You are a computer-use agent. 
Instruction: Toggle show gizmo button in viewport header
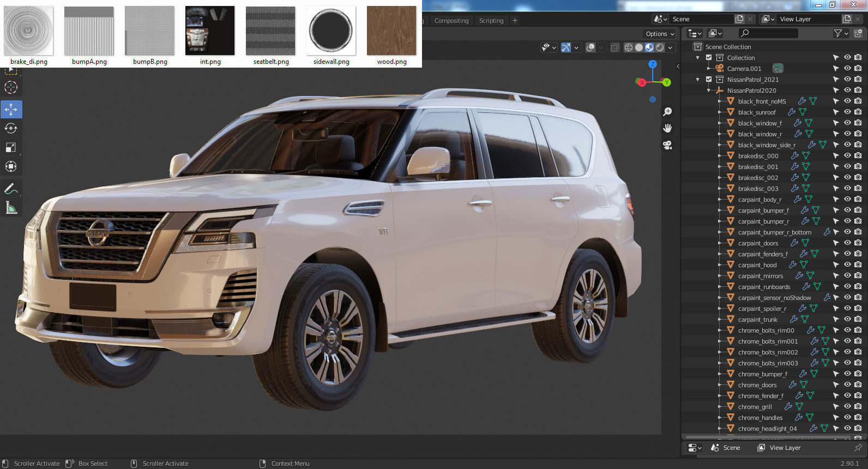coord(566,47)
